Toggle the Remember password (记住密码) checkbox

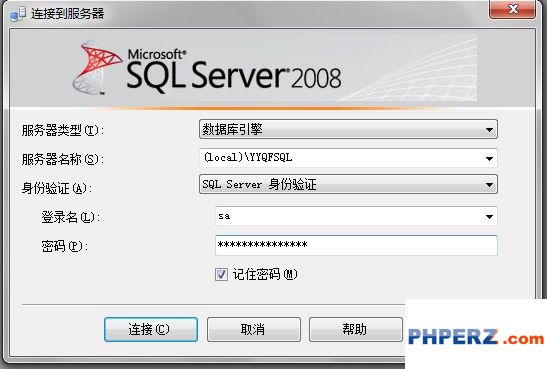point(221,274)
